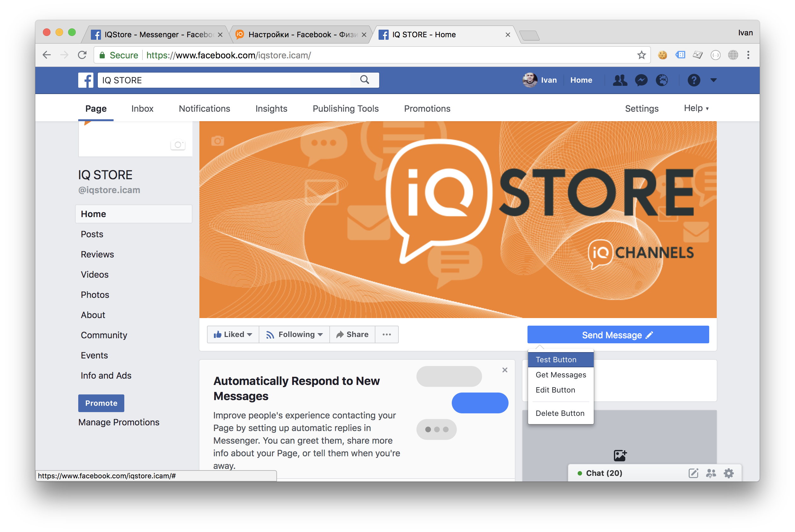Open Community in sidebar
Screen dimensions: 795x532
coord(104,335)
